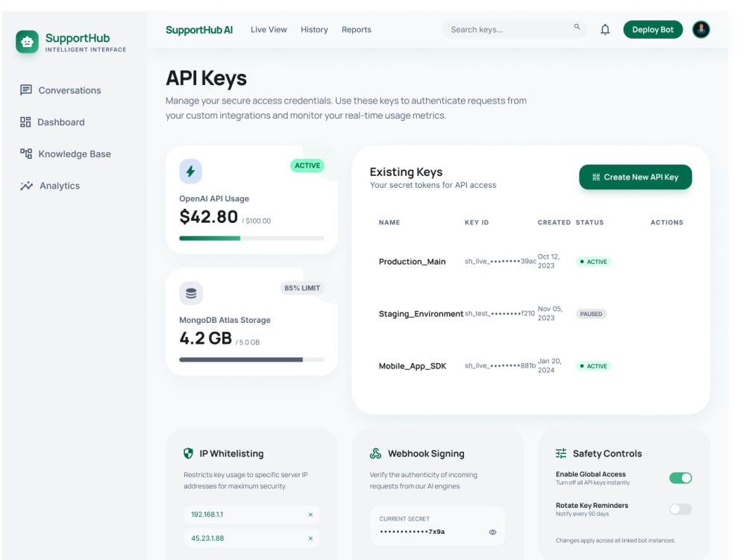This screenshot has height=560, width=746.
Task: Open the History tab
Action: (314, 30)
